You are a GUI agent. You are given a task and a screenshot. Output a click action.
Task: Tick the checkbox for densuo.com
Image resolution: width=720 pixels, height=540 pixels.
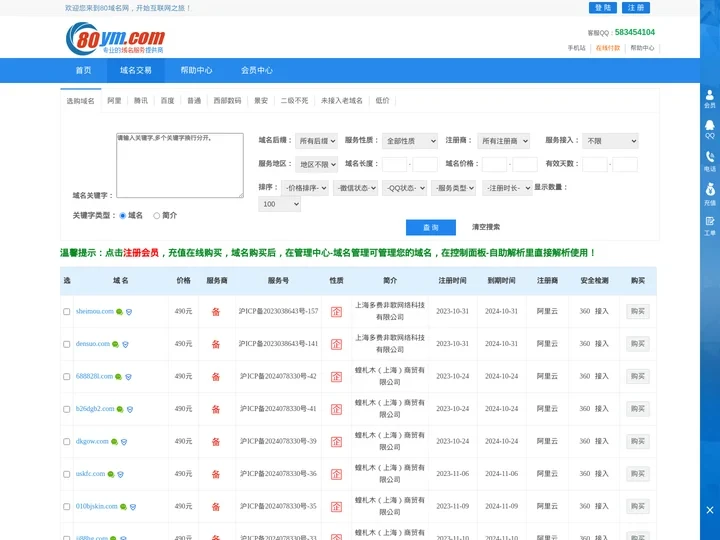click(x=67, y=344)
